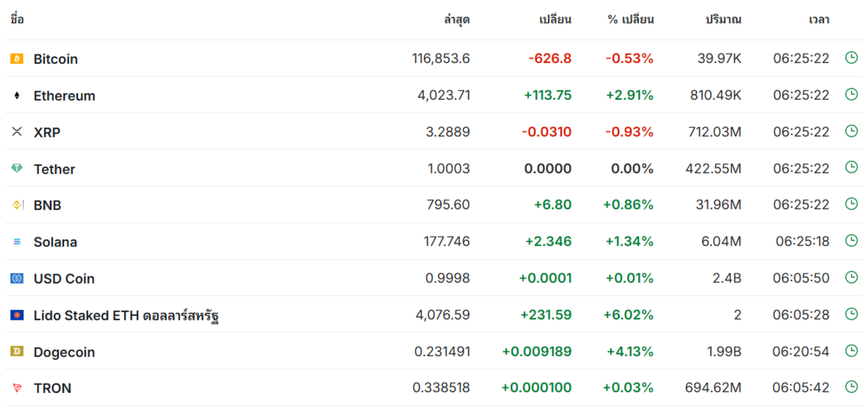Click the เวลา column header
This screenshot has height=410, width=868.
pyautogui.click(x=819, y=20)
